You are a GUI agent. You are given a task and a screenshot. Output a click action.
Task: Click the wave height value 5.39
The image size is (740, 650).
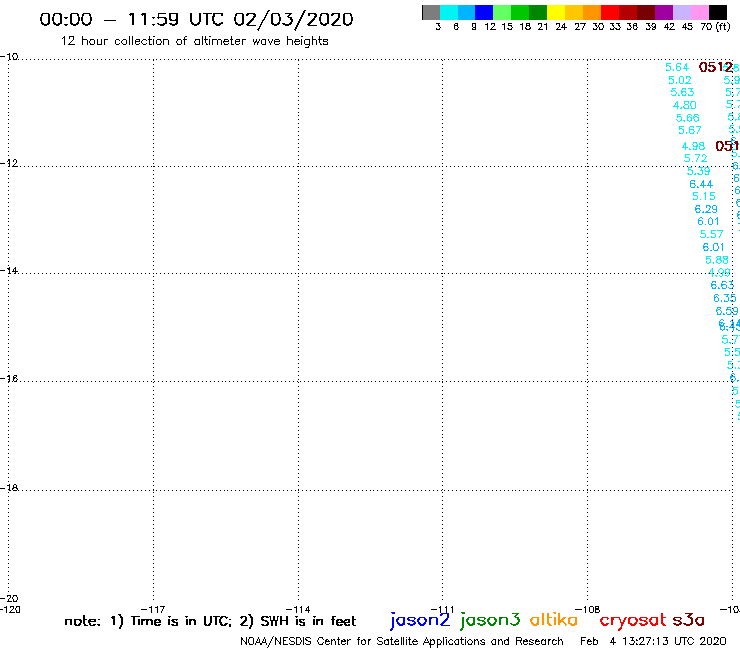(x=698, y=171)
